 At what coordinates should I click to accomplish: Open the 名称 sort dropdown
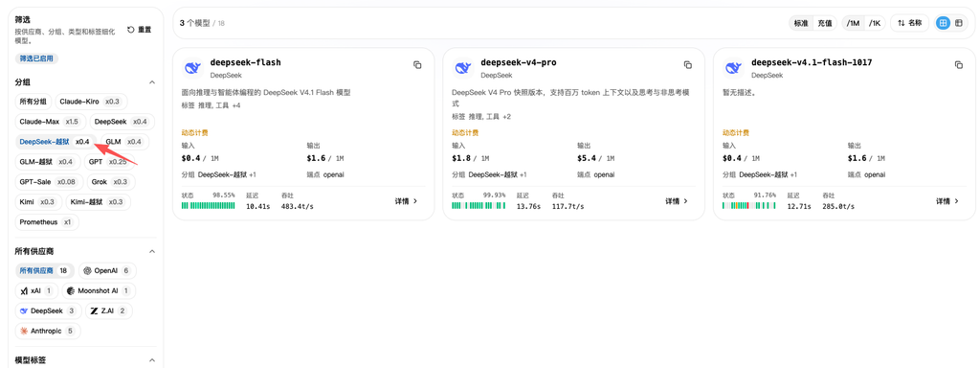click(909, 23)
